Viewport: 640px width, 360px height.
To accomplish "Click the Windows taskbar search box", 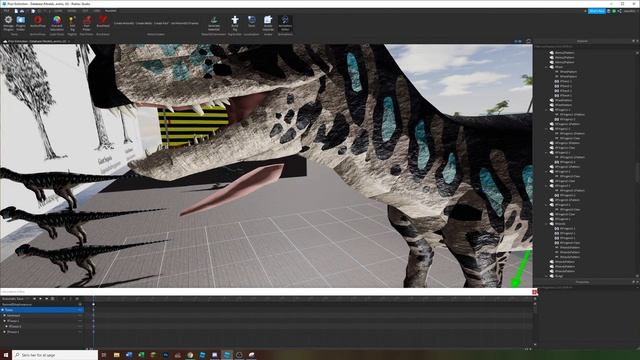I will 55,355.
